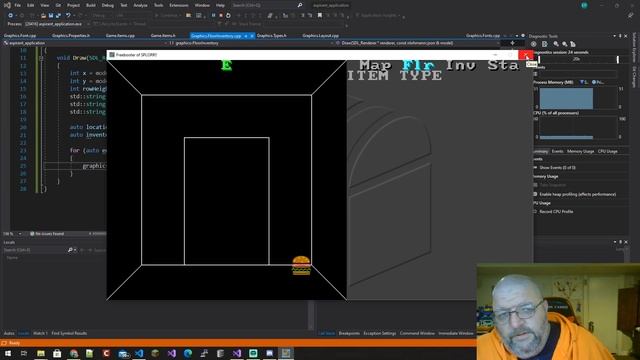Open the Memory Usage tab in Diagnostic Tools
The height and width of the screenshot is (360, 640).
click(x=580, y=151)
